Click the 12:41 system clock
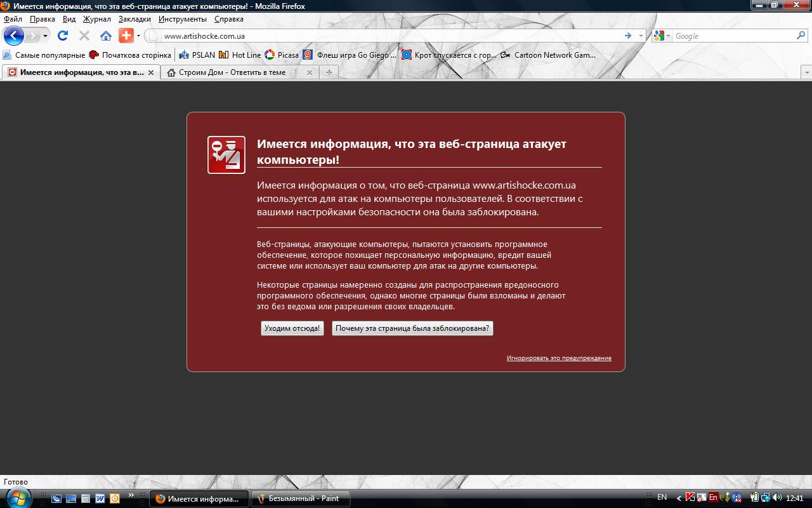Viewport: 812px width, 508px height. tap(795, 498)
